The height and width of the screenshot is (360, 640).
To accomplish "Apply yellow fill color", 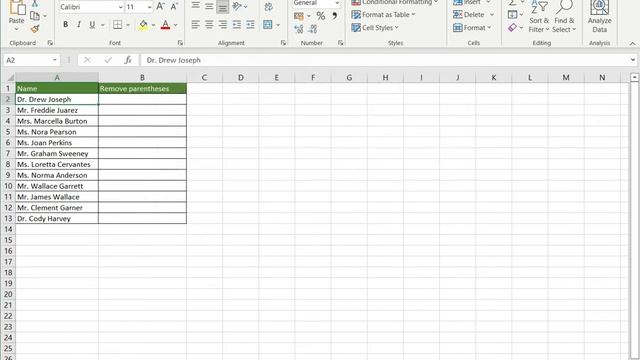I will pos(143,25).
